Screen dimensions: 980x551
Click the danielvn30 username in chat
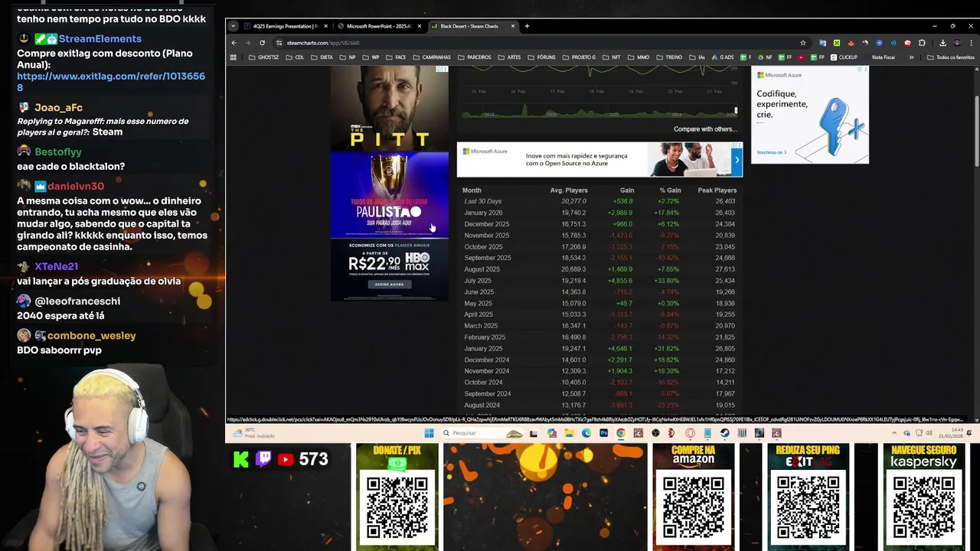[x=76, y=187]
